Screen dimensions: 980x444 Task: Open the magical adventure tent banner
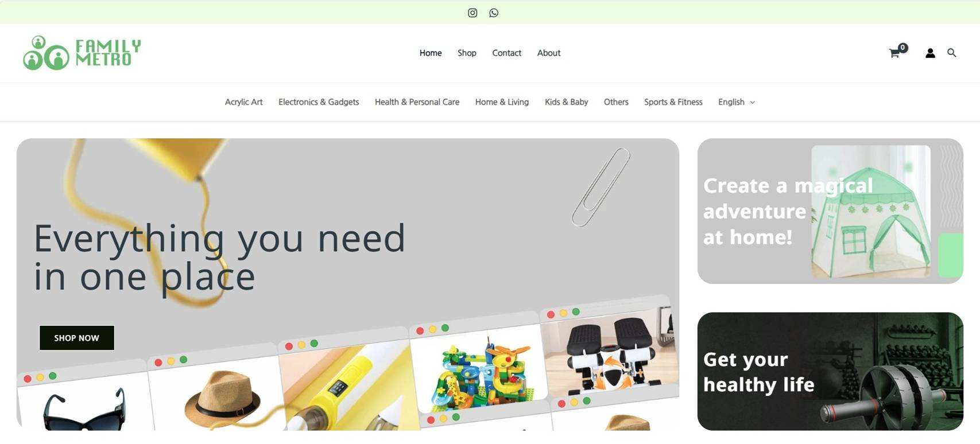coord(830,211)
